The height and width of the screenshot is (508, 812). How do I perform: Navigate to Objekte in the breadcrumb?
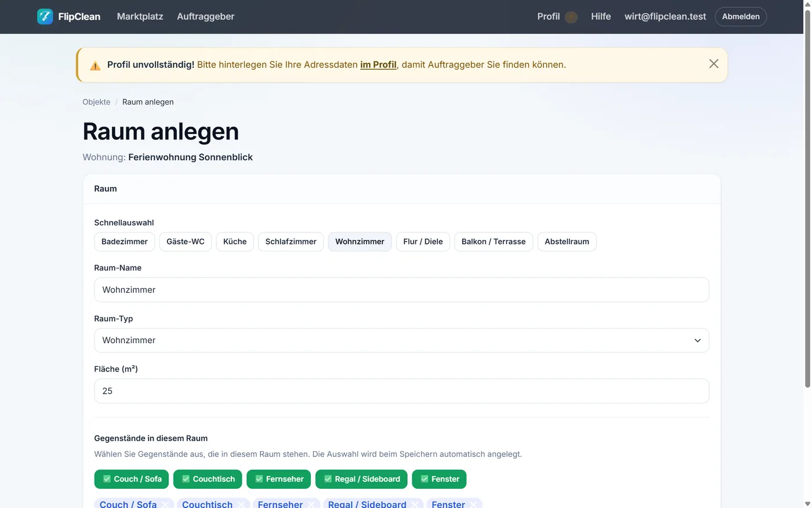click(x=96, y=102)
